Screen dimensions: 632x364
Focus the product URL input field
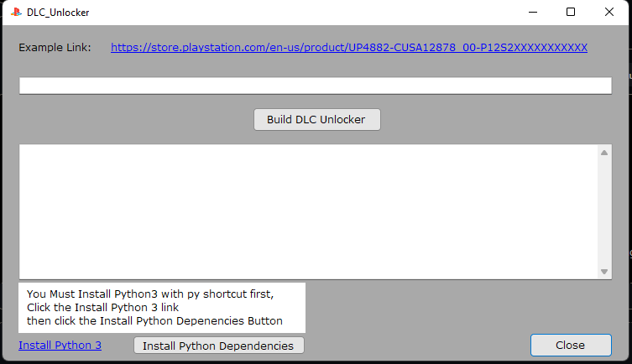[316, 86]
